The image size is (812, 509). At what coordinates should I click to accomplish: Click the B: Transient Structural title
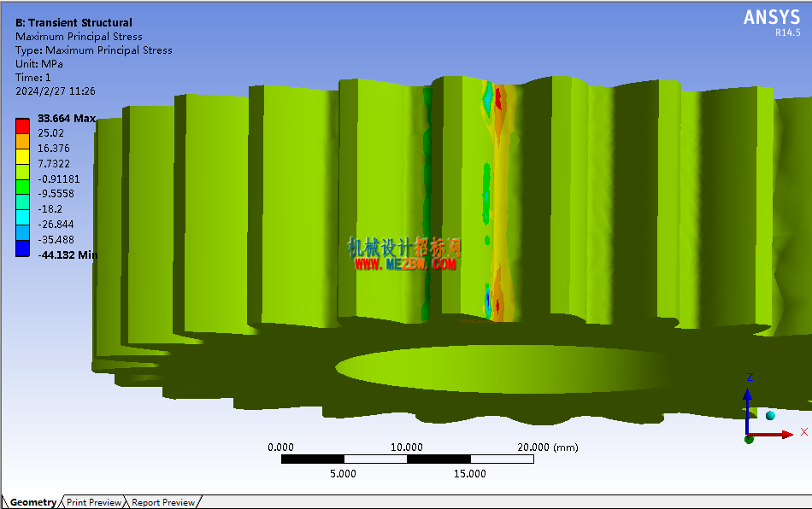pyautogui.click(x=74, y=23)
